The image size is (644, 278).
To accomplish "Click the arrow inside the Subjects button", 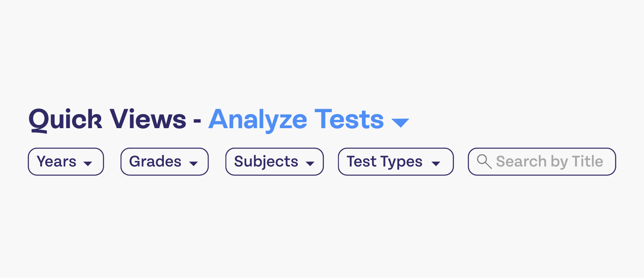I will pyautogui.click(x=310, y=163).
